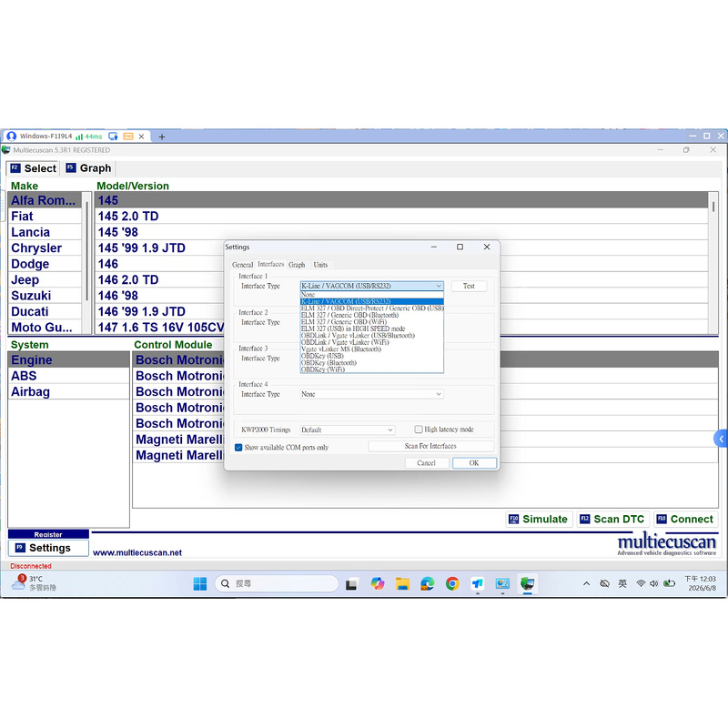The image size is (728, 728).
Task: Select Chrysler in the Make list
Action: pyautogui.click(x=45, y=248)
